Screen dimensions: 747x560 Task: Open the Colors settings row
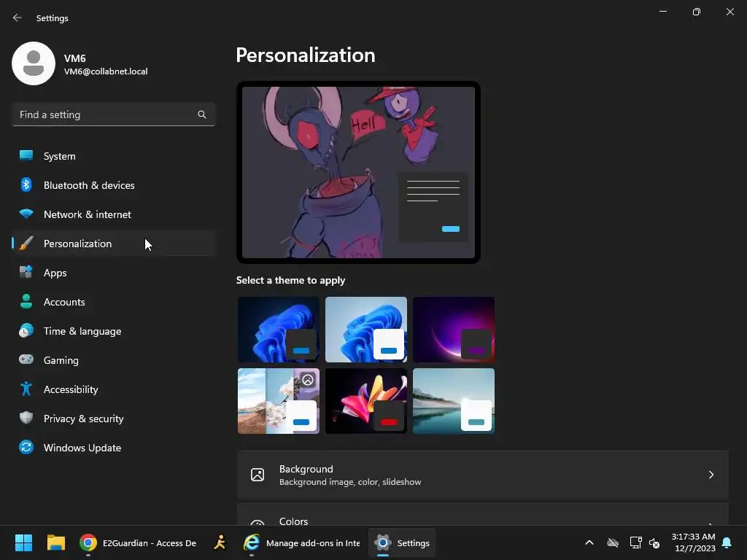coord(483,515)
